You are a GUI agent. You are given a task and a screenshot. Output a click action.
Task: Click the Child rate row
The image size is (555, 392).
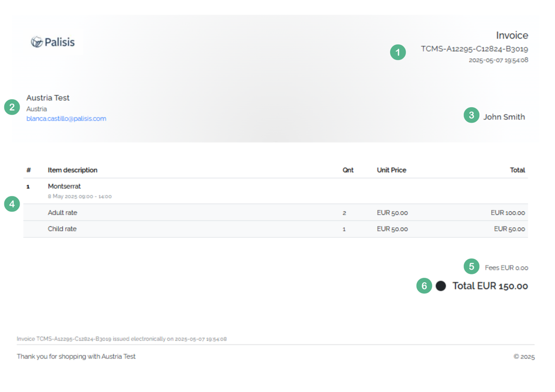point(275,229)
